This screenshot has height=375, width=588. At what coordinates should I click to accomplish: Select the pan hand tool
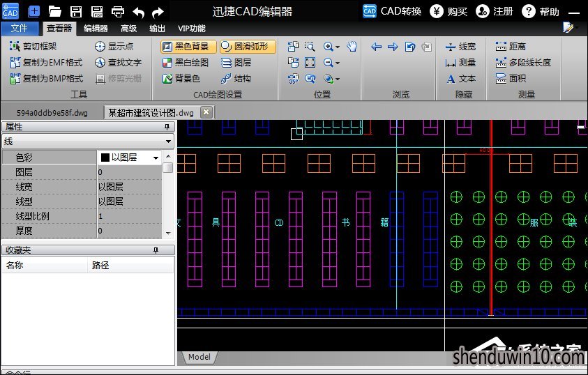pos(352,47)
